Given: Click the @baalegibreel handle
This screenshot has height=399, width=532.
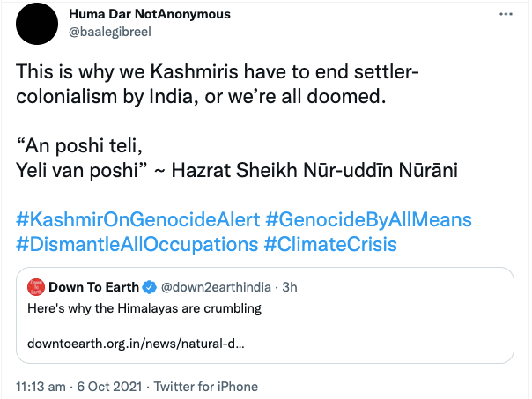Looking at the screenshot, I should click(x=109, y=31).
